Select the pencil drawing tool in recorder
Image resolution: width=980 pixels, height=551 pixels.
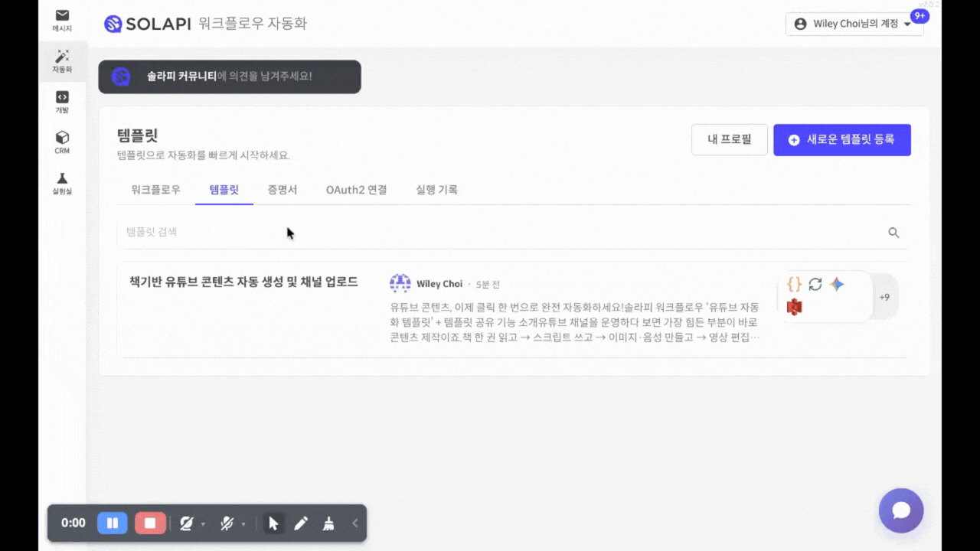[x=301, y=523]
